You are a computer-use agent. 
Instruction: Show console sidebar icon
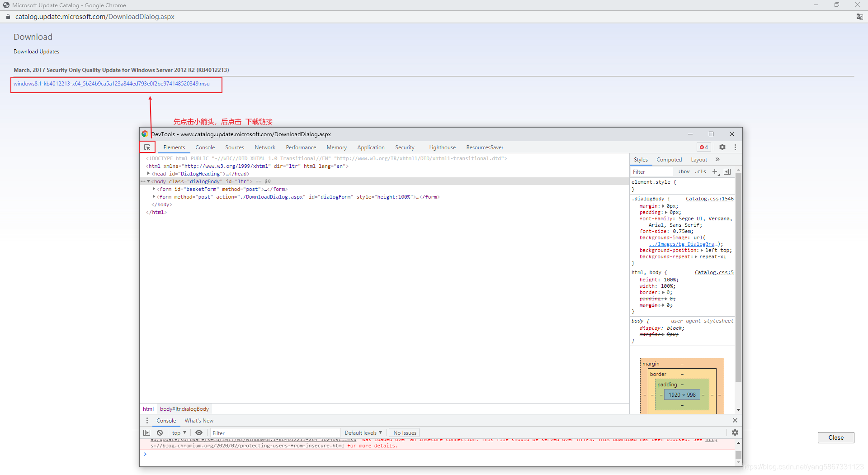pos(147,432)
